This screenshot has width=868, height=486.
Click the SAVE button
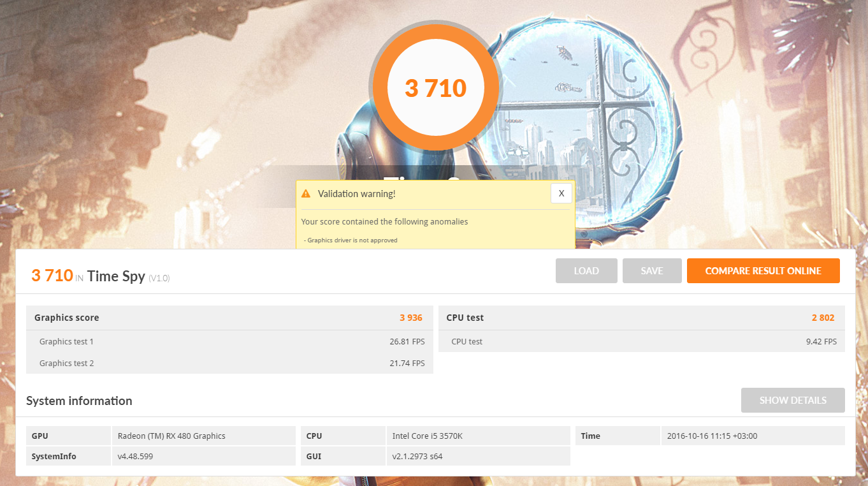point(652,270)
